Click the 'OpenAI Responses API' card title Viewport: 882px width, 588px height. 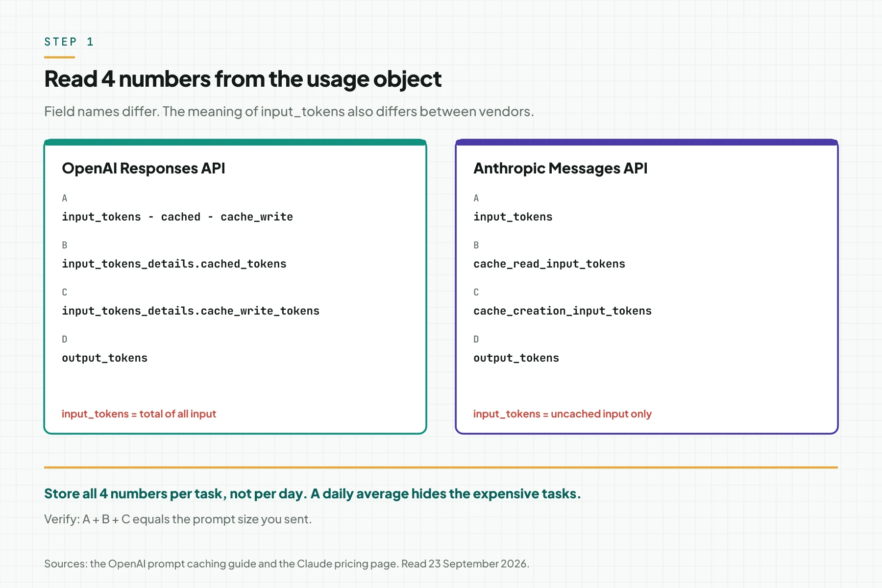pyautogui.click(x=144, y=168)
